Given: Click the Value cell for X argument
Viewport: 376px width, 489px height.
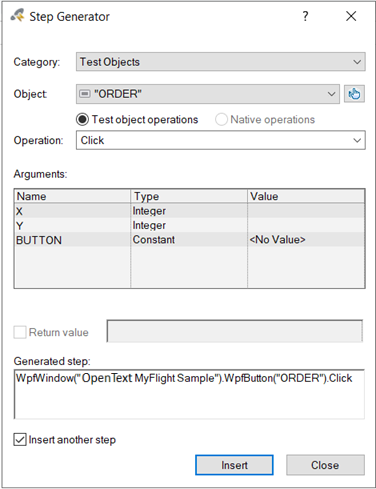Looking at the screenshot, I should 306,211.
